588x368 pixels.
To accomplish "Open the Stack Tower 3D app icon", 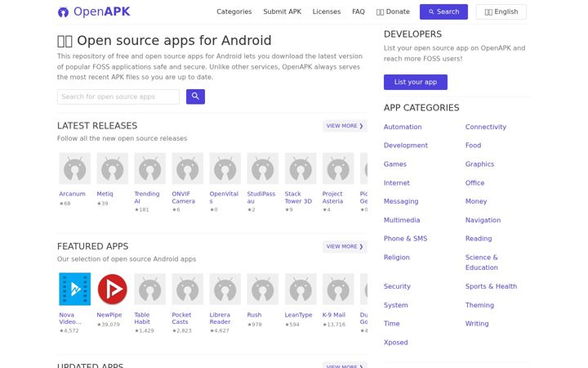I will point(301,168).
